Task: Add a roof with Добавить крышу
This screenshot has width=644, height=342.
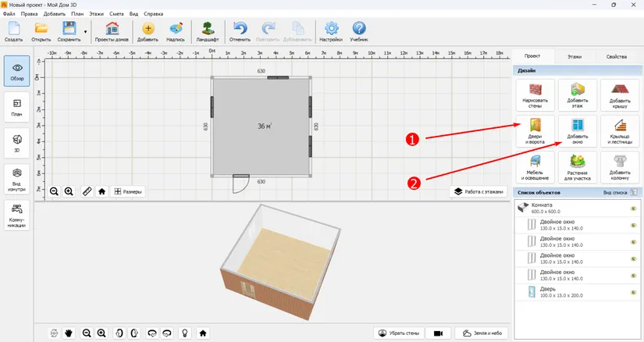Action: (x=620, y=95)
